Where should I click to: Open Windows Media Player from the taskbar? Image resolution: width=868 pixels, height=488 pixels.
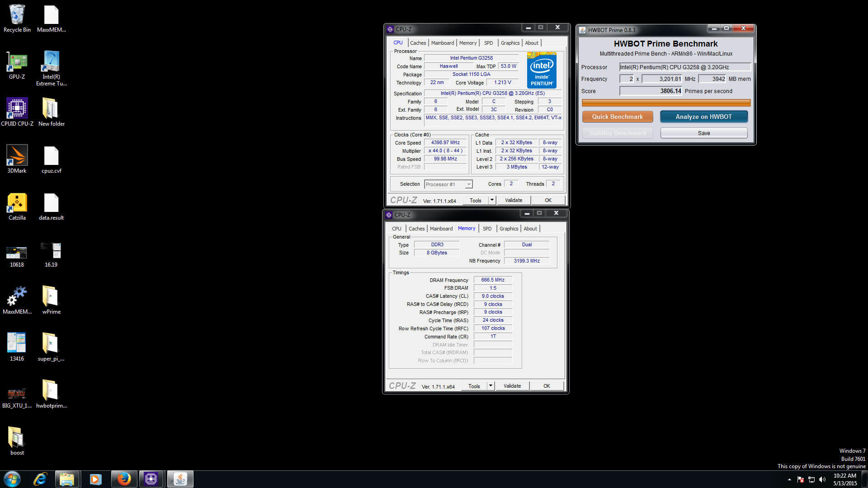click(95, 479)
